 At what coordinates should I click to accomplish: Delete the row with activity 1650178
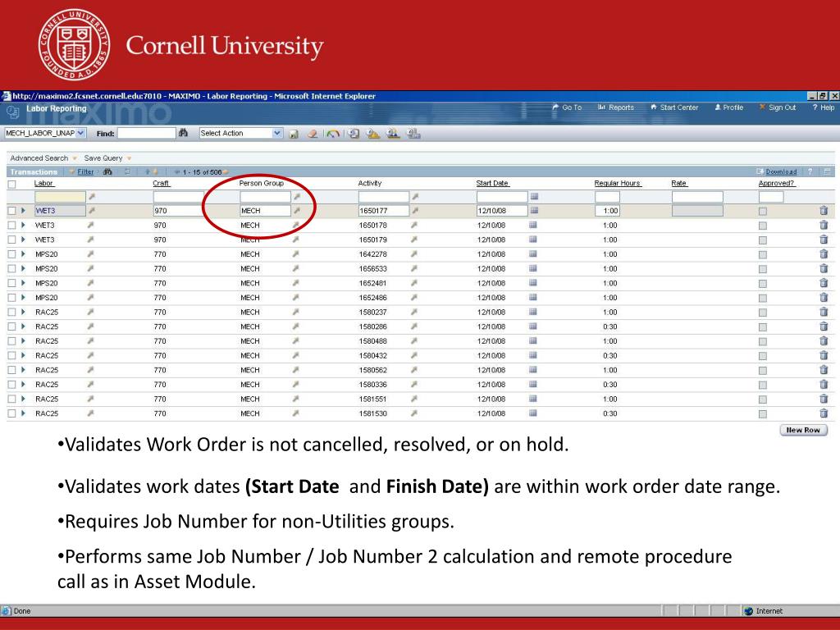824,225
